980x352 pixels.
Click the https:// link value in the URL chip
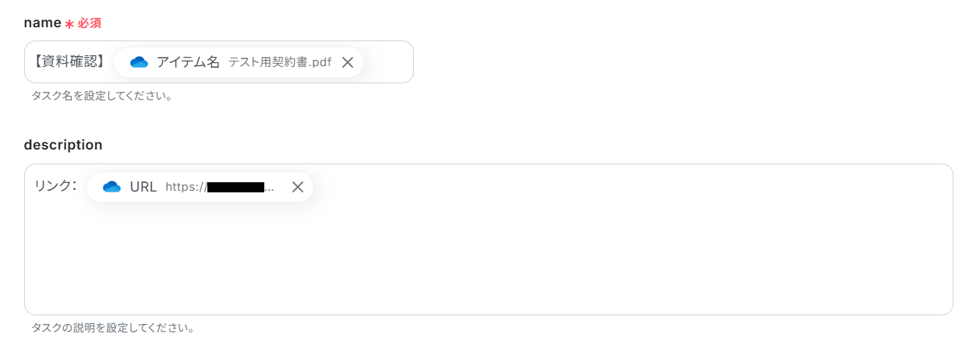click(x=220, y=187)
